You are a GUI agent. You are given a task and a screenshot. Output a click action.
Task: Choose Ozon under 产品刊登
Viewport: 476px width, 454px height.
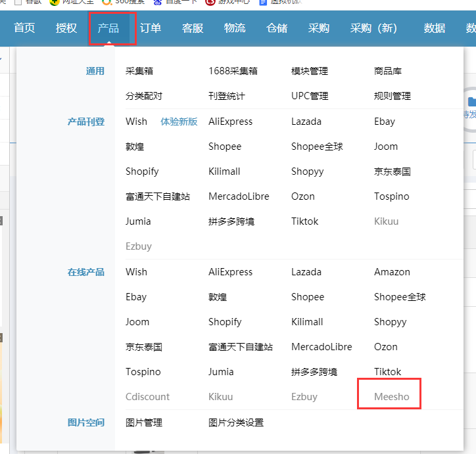(x=303, y=196)
